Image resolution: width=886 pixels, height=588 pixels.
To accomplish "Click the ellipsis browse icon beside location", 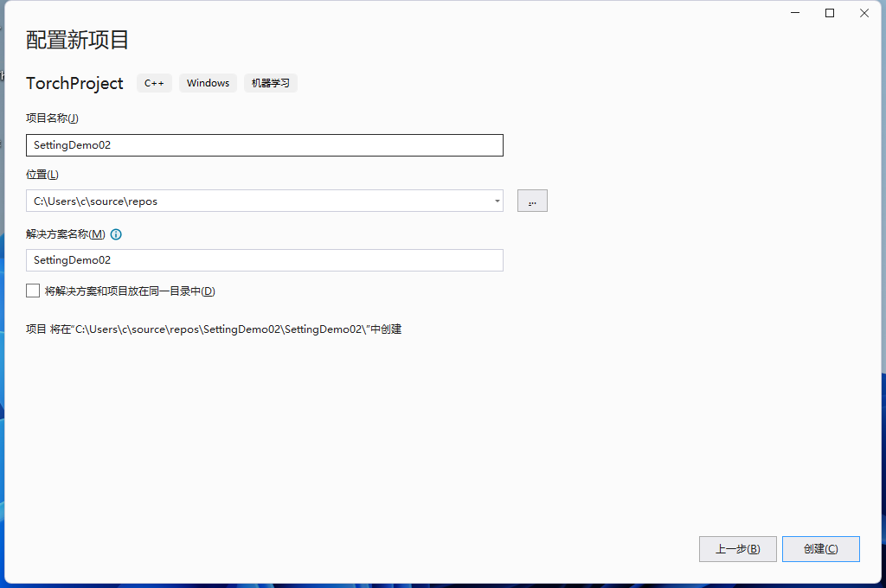I will click(532, 200).
